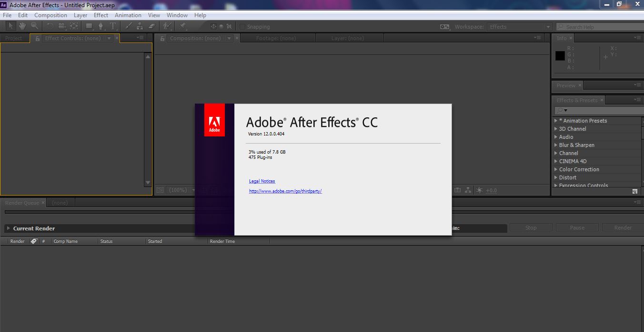Viewport: 644px width, 332px height.
Task: Enable the Snapping checkbox
Action: [242, 27]
